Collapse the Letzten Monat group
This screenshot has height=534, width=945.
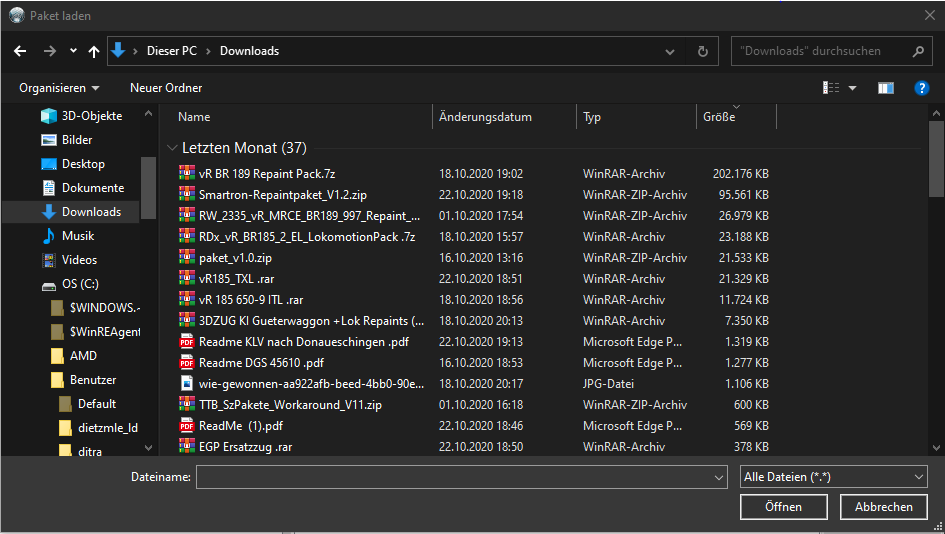pyautogui.click(x=173, y=148)
